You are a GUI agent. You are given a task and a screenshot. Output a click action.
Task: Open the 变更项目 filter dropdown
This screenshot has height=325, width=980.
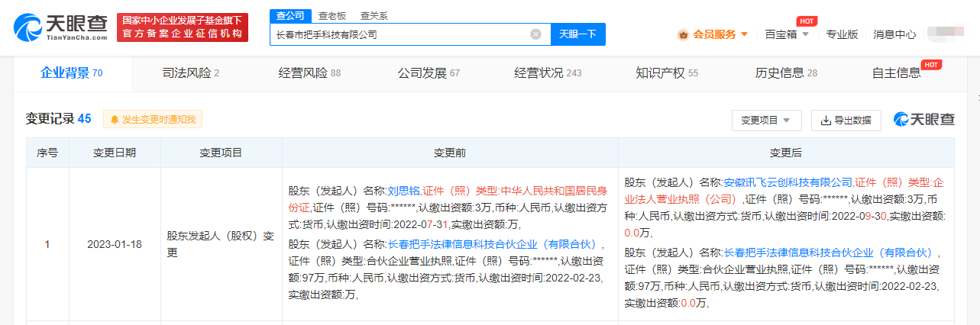pyautogui.click(x=766, y=121)
